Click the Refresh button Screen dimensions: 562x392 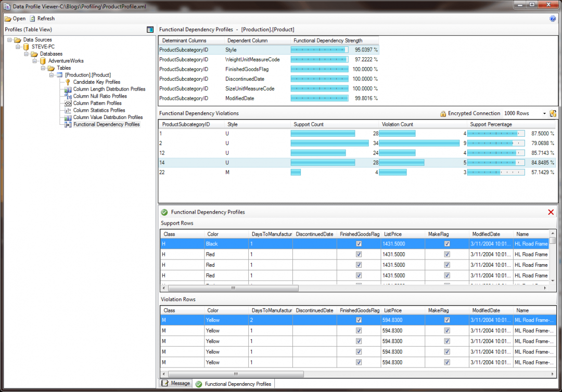tap(42, 18)
